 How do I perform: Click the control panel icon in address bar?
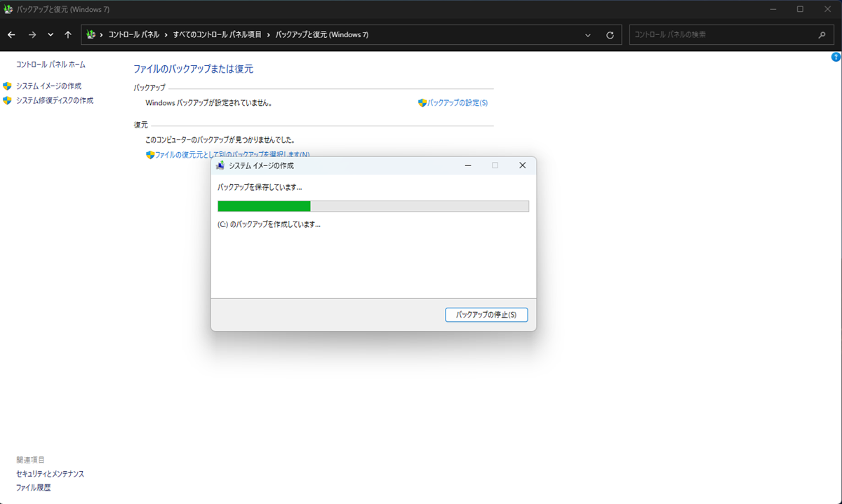(91, 35)
